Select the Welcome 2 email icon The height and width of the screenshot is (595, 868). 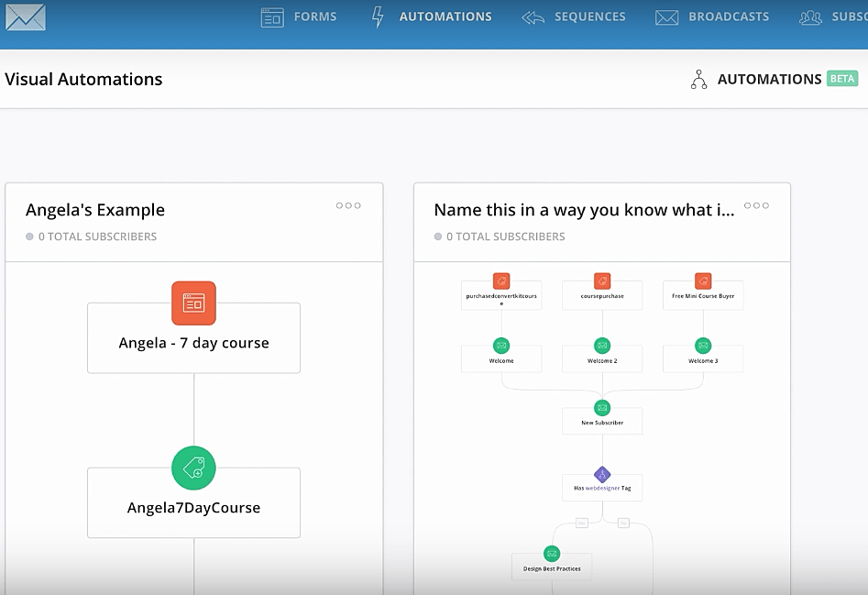(602, 346)
